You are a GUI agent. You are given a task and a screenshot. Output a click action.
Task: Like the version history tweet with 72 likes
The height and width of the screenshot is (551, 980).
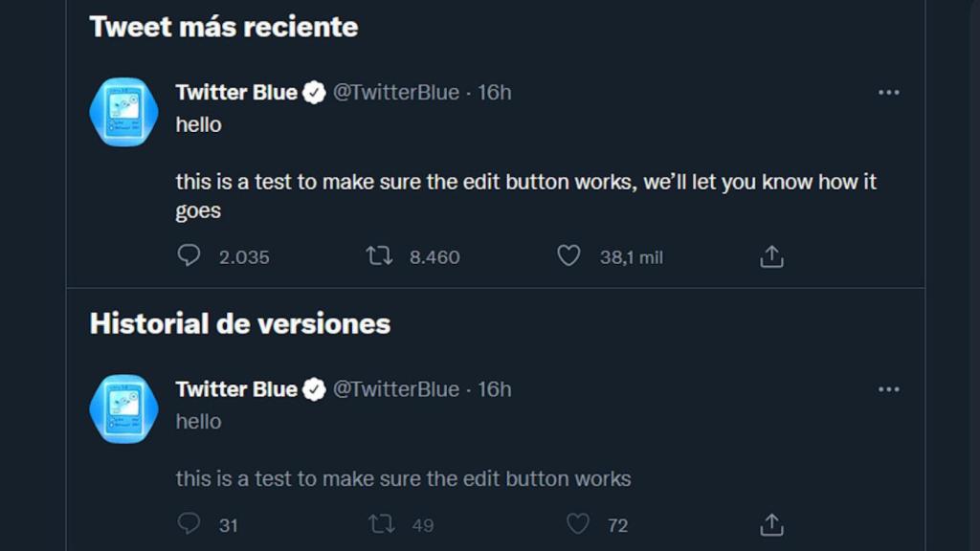577,524
